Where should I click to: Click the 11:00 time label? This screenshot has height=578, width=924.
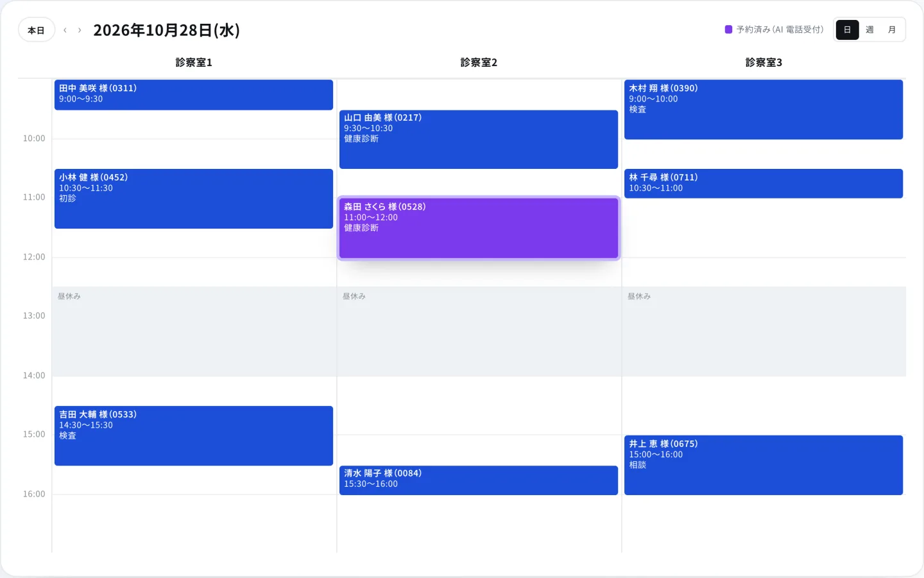point(34,197)
